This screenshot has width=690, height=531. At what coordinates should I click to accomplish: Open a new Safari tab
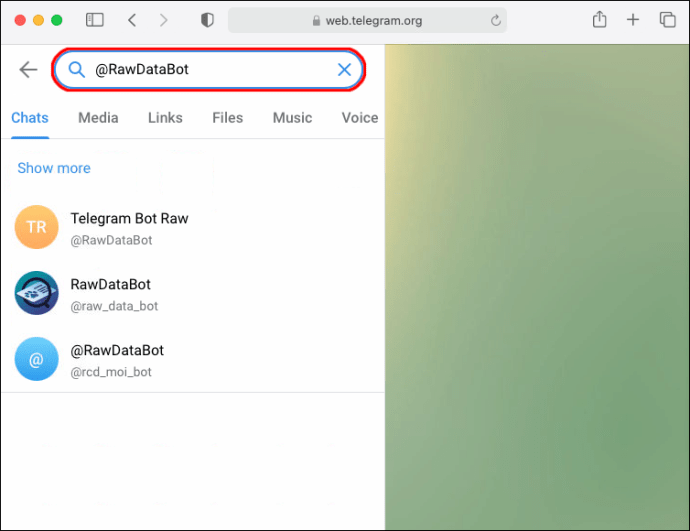click(633, 19)
